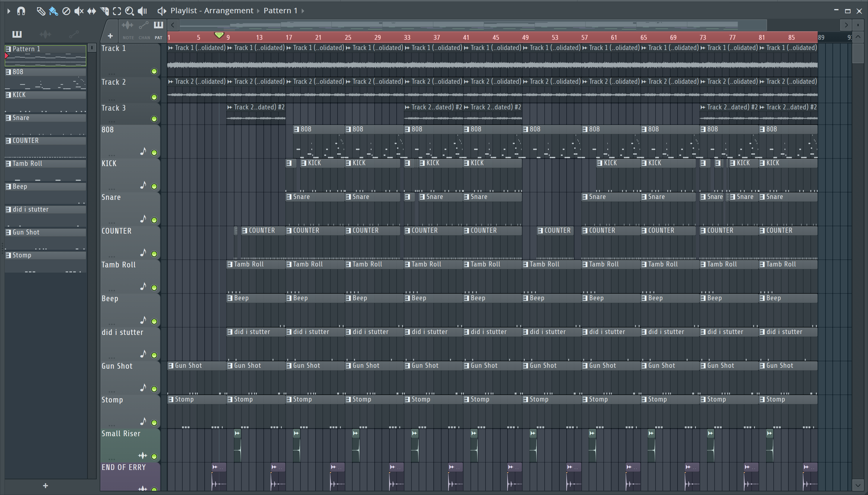Mute the COUNTER track green LED

(154, 254)
